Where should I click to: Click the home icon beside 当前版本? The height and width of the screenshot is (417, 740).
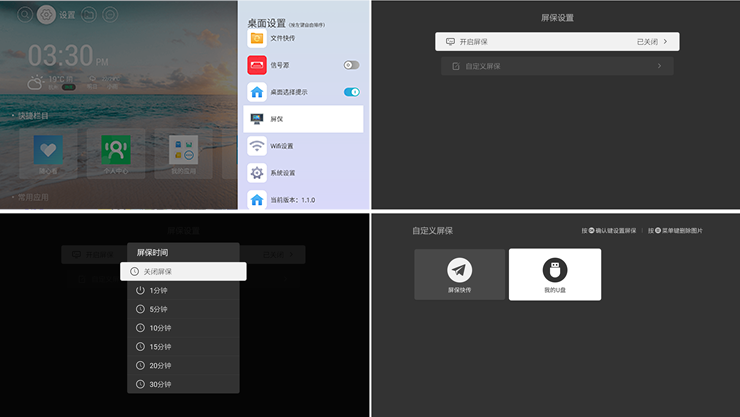point(257,200)
